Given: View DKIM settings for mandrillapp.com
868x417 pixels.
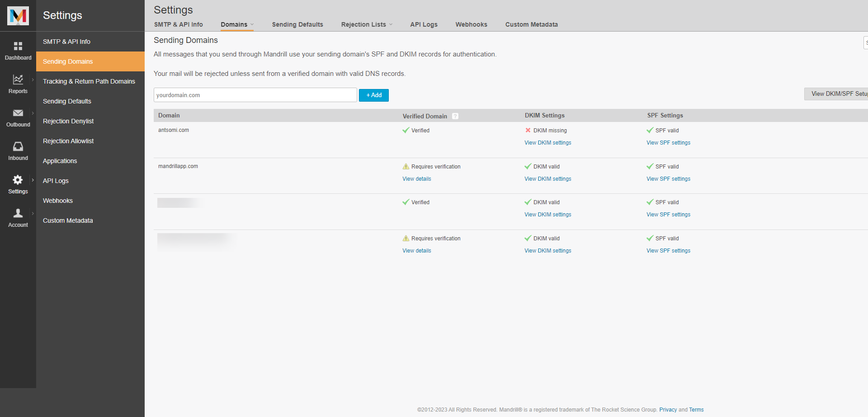Looking at the screenshot, I should pyautogui.click(x=548, y=179).
